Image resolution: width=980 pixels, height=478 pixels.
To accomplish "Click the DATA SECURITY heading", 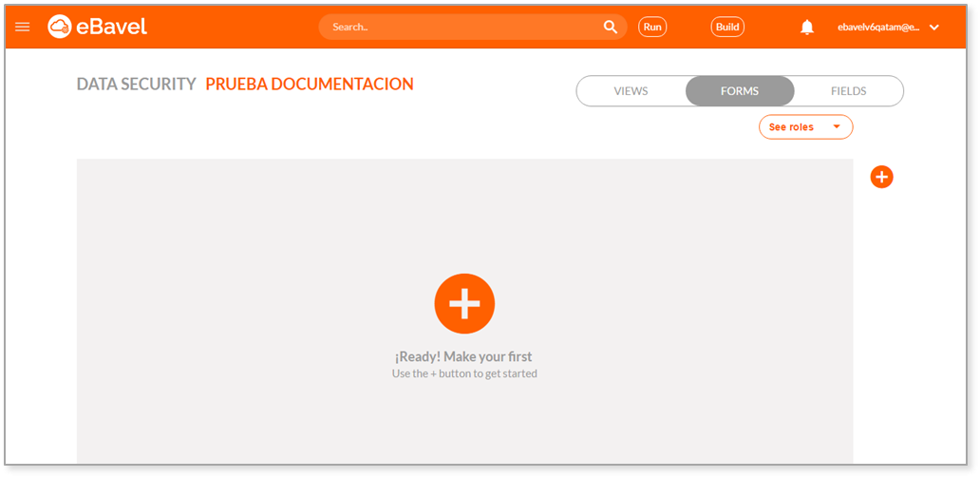I will tap(136, 84).
